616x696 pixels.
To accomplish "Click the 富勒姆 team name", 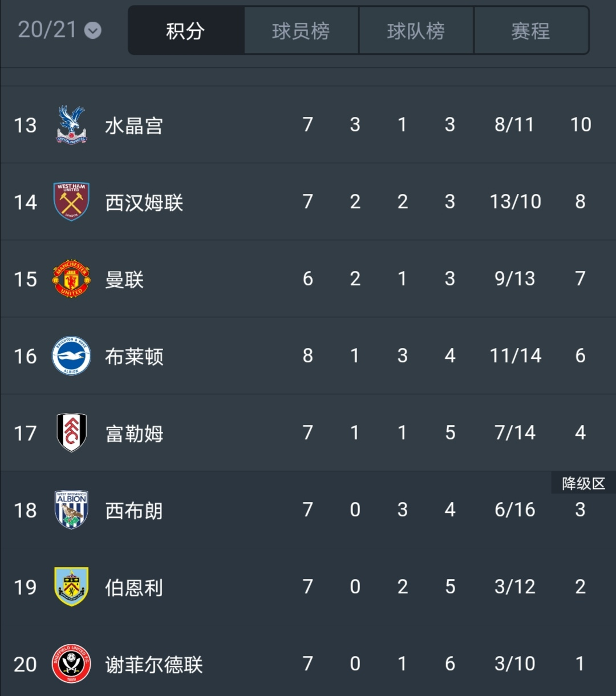I will 134,434.
